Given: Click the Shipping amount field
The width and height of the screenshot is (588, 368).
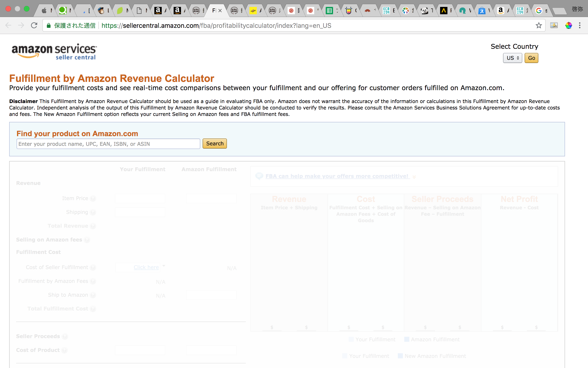Looking at the screenshot, I should [140, 212].
